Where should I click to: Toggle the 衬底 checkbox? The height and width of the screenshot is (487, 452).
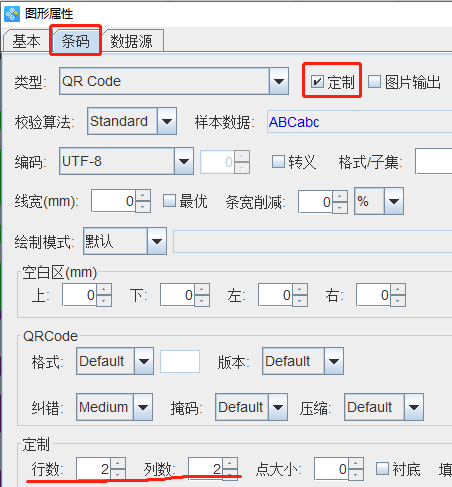tap(382, 468)
